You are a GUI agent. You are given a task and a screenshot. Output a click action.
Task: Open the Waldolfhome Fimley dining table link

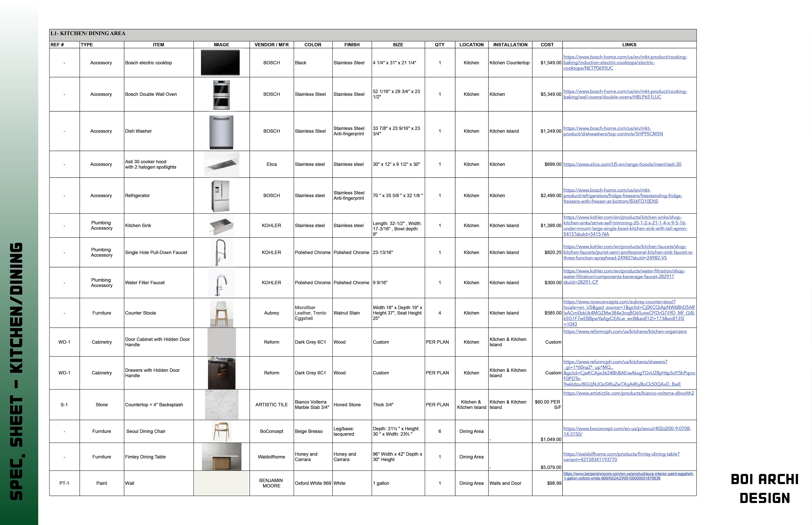point(621,457)
